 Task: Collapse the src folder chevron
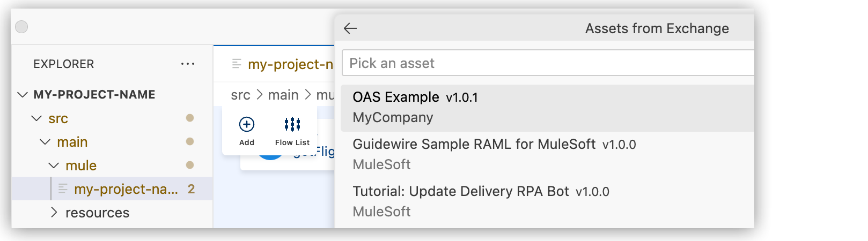(36, 118)
